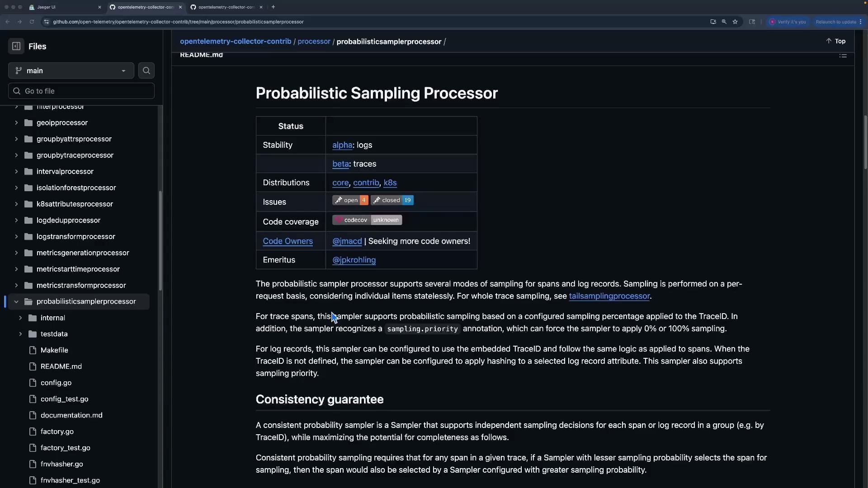Screen dimensions: 868x488
Task: Switch to third opentelemetry-collector tab
Action: 226,7
